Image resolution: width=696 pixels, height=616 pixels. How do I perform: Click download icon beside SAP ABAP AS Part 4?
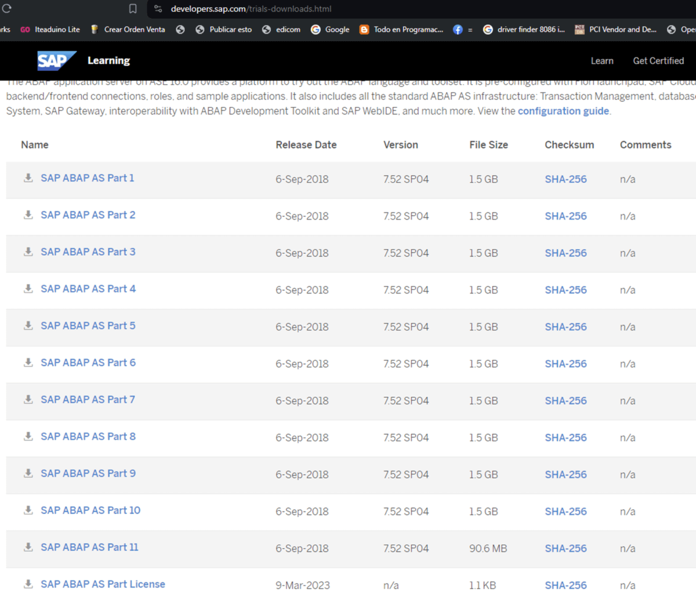point(28,289)
